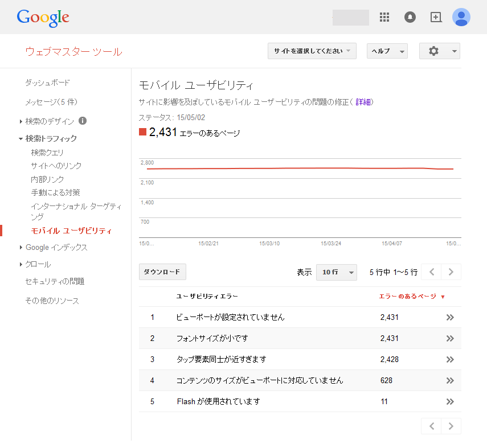Image resolution: width=487 pixels, height=448 pixels.
Task: Expand the Google インデックス section
Action: [21, 248]
